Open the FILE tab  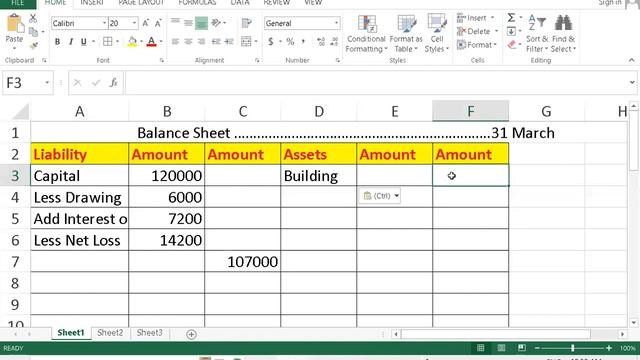(18, 3)
